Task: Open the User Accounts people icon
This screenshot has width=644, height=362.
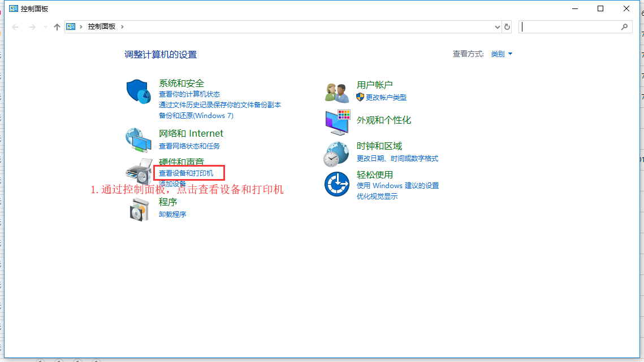Action: (337, 93)
